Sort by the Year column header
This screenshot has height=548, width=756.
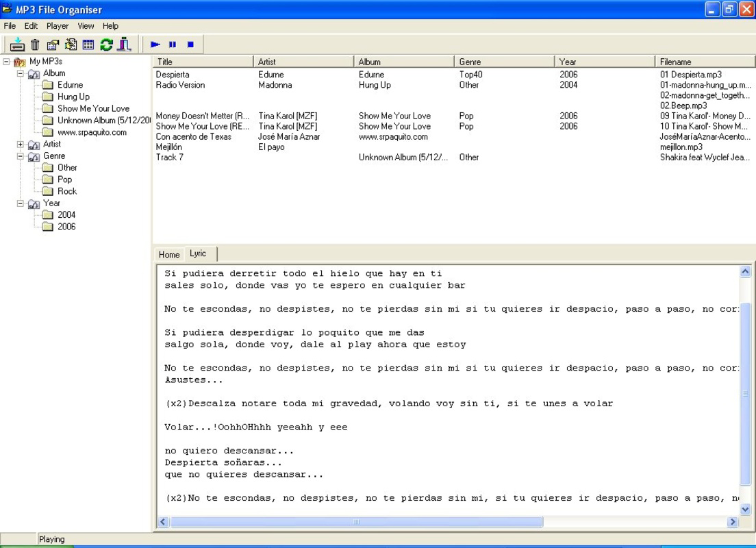pyautogui.click(x=605, y=62)
